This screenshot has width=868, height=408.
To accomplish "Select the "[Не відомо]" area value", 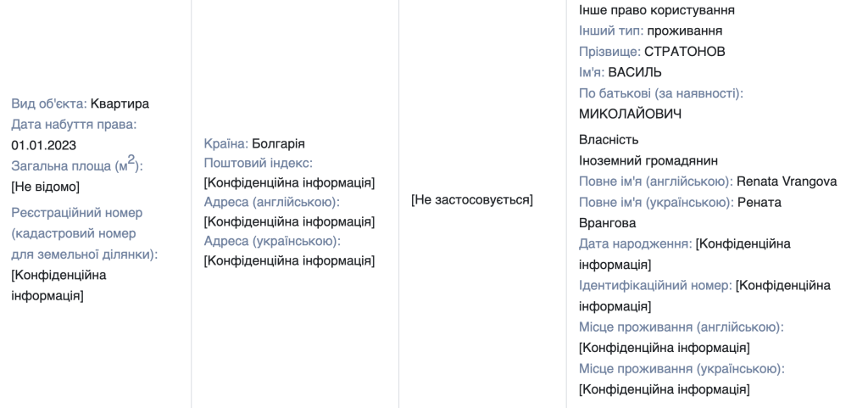I will point(45,186).
